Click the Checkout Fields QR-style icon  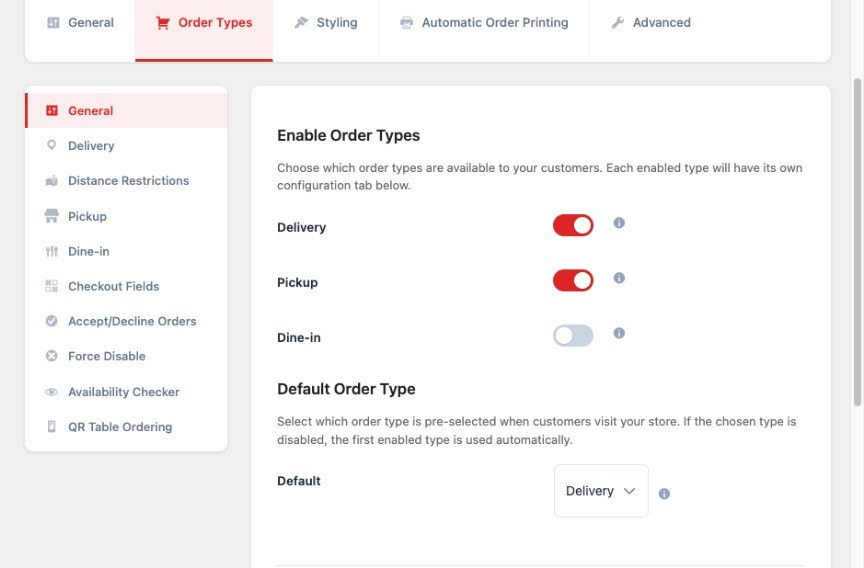[51, 286]
